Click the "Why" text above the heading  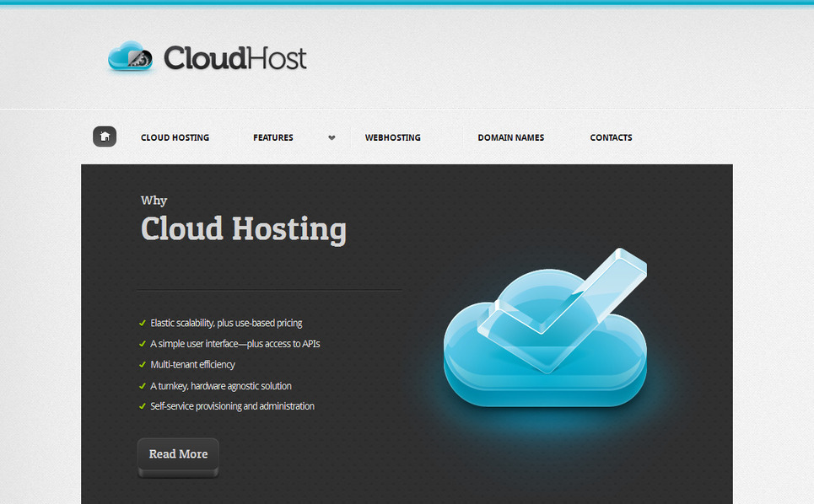coord(154,200)
